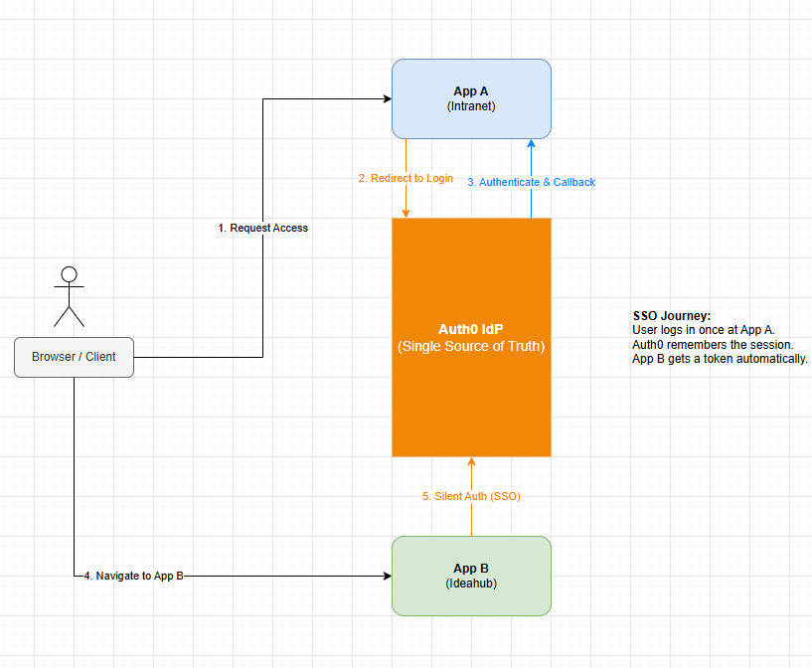Click the 'User logs in once at App A.' line
Screen dimensions: 812x668
704,330
